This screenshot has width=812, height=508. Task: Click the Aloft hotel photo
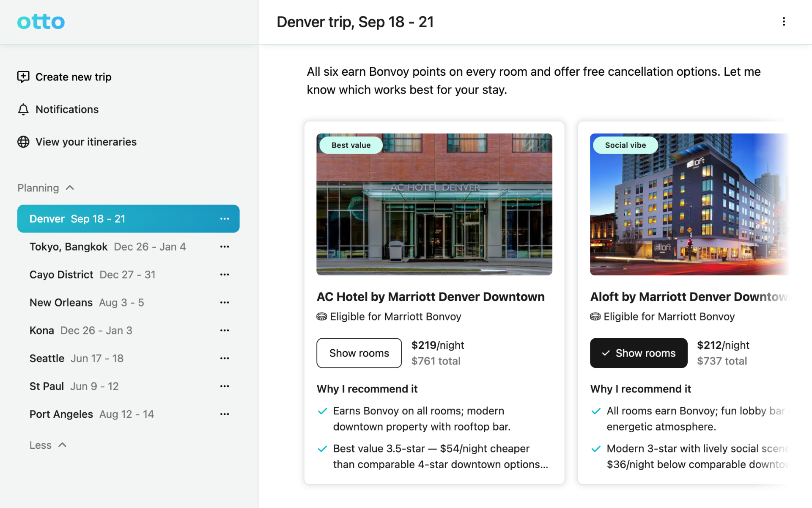click(x=689, y=204)
